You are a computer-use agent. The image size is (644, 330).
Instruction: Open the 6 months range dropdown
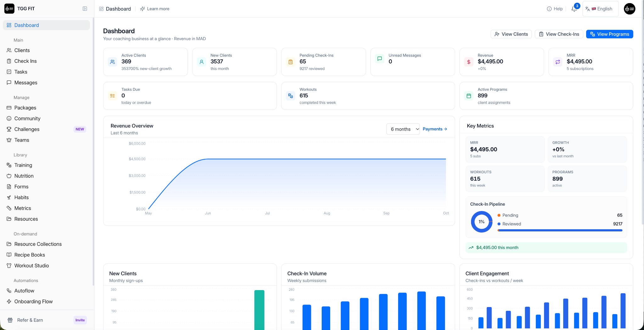click(403, 129)
